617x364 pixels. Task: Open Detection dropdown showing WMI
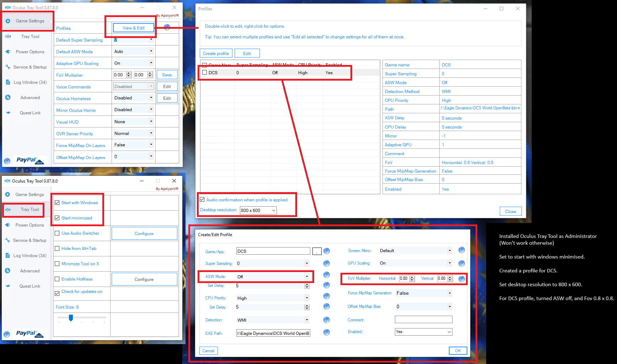coord(273,320)
